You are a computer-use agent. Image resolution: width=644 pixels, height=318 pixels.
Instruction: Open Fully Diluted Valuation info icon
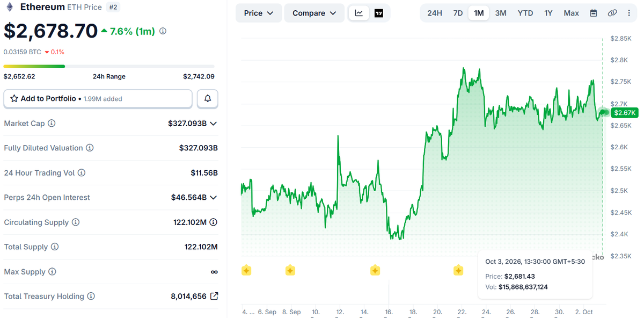pyautogui.click(x=90, y=148)
